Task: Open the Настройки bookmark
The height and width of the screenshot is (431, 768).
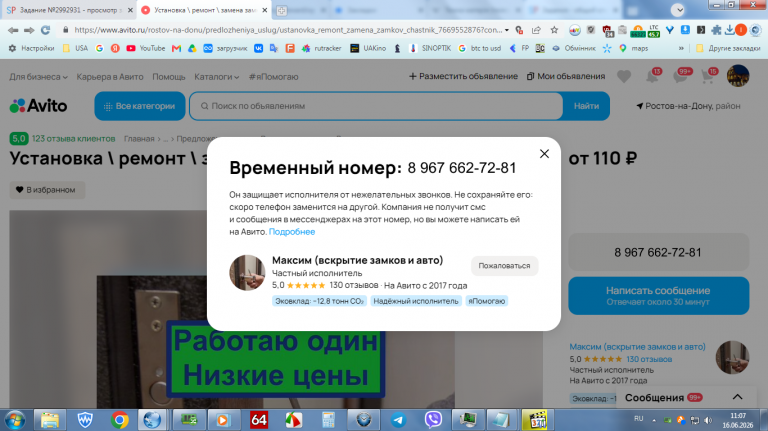Action: point(31,48)
